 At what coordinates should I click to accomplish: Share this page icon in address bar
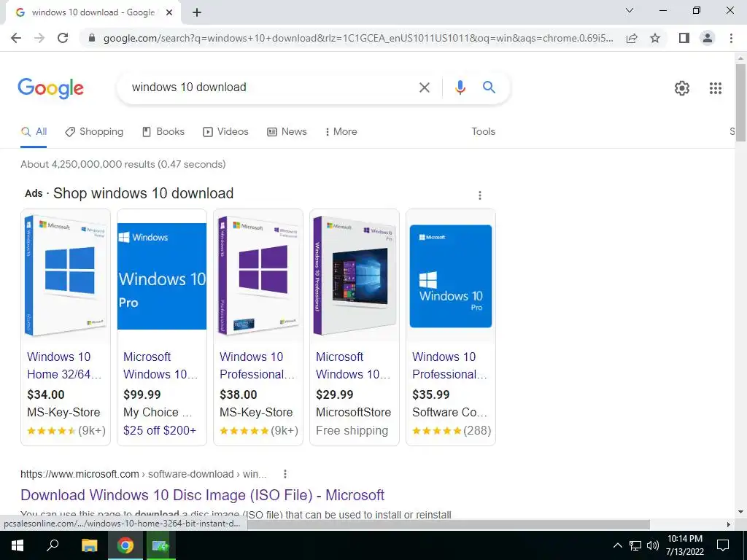(632, 38)
